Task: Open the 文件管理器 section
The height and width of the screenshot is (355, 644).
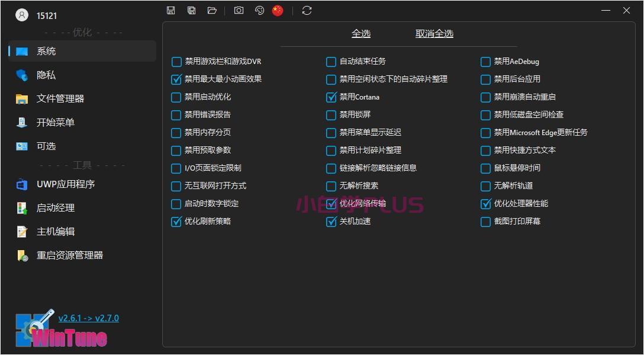Action: (82, 99)
